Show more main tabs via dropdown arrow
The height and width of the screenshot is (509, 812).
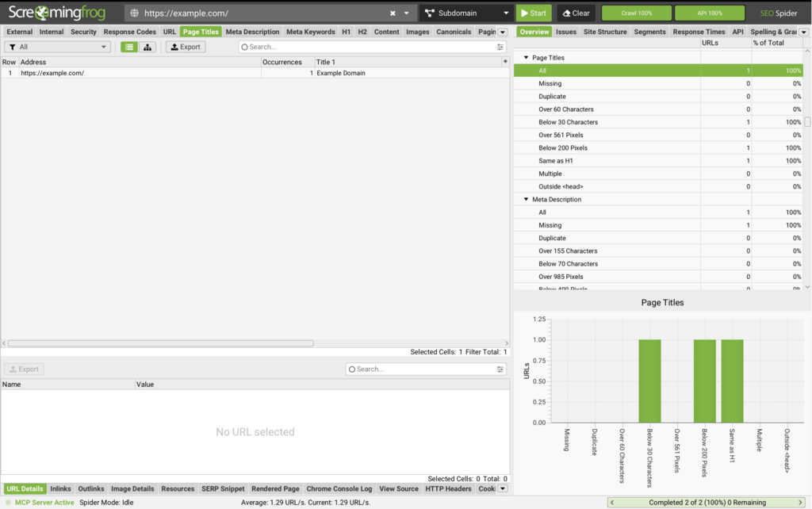(502, 32)
